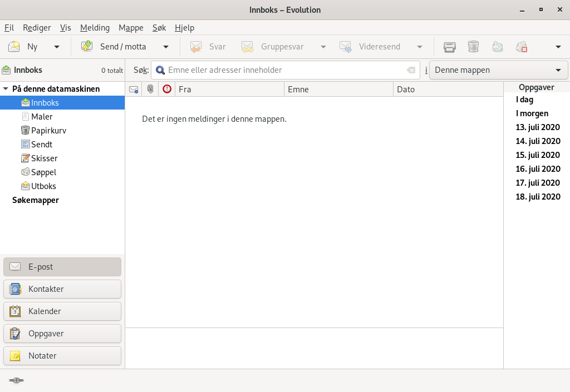Click the print icon in the toolbar
570x392 pixels.
450,47
